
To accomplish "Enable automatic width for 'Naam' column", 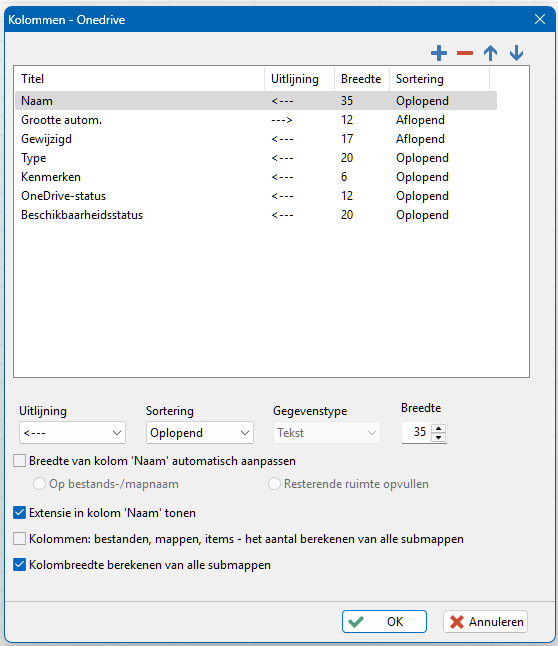I will click(19, 461).
